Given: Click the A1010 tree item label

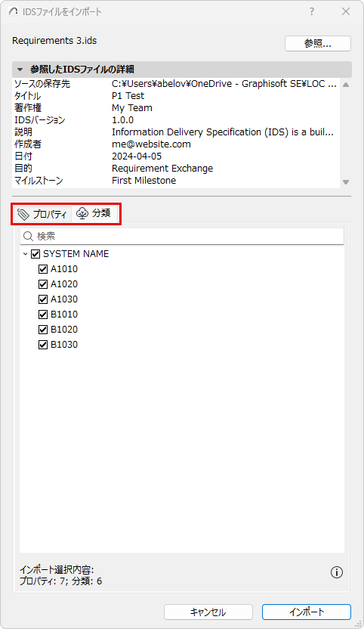Looking at the screenshot, I should coord(64,269).
